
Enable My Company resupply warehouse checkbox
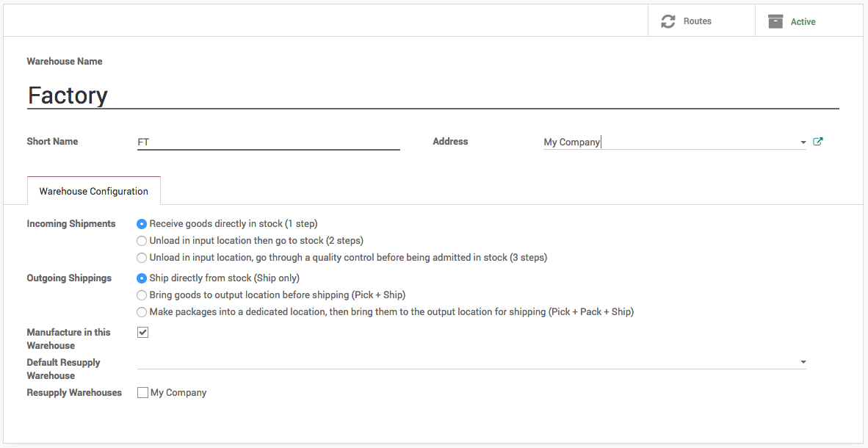tap(143, 393)
